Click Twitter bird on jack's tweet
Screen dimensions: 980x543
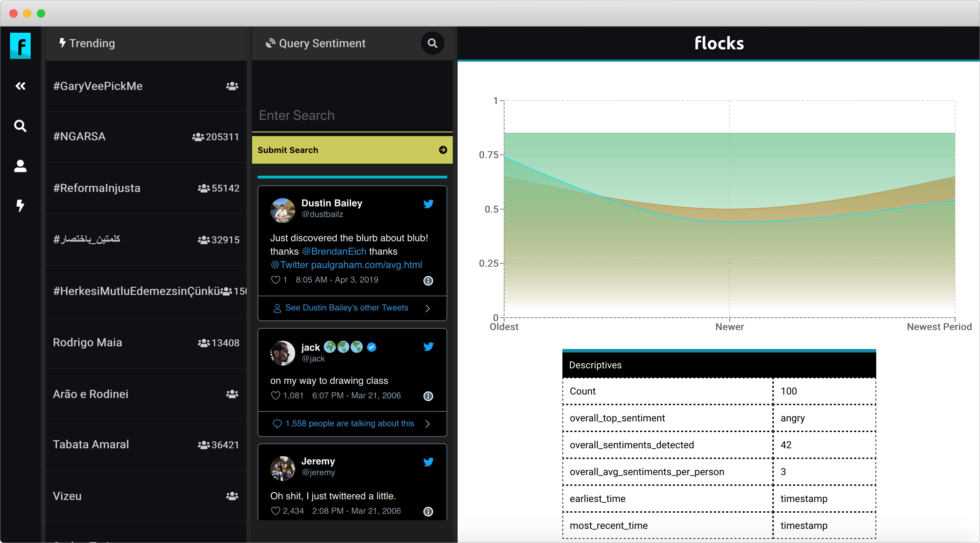[x=428, y=346]
